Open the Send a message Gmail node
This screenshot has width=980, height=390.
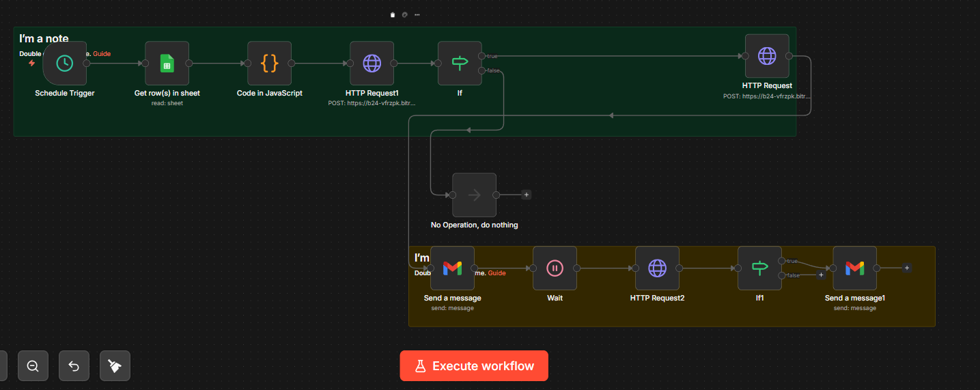coord(452,268)
